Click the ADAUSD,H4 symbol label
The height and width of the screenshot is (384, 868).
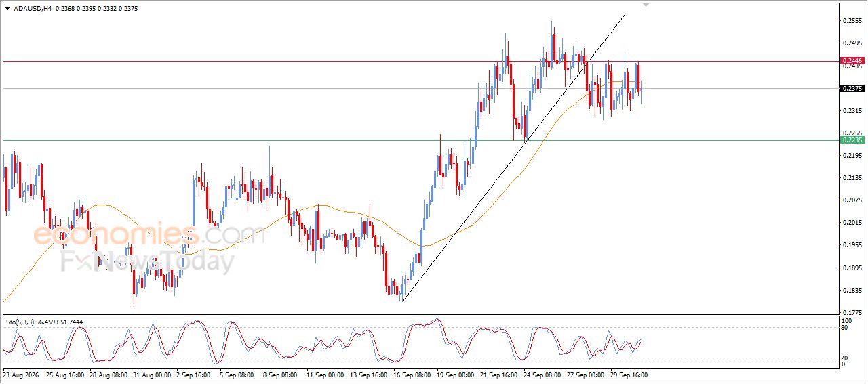(33, 9)
